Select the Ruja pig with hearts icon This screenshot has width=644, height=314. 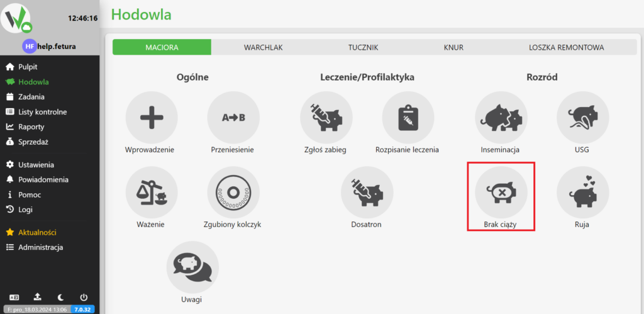coord(582,193)
